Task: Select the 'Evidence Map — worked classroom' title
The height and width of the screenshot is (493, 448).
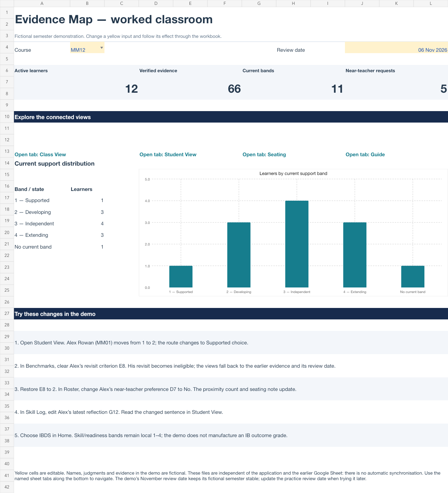Action: (x=114, y=19)
